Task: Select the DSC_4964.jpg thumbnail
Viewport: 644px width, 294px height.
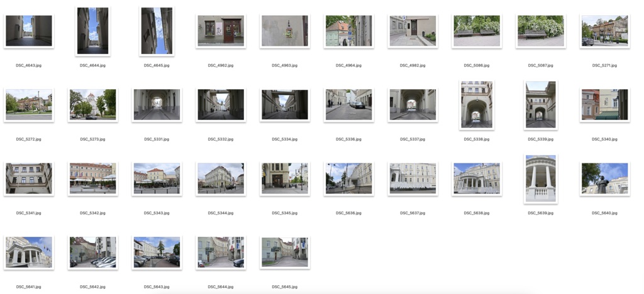Action: click(348, 31)
